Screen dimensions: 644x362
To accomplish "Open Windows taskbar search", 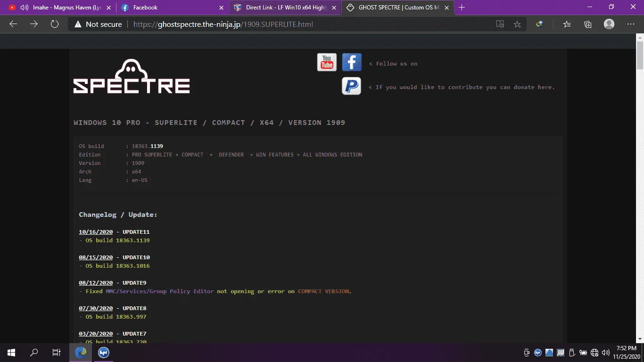I will click(34, 353).
